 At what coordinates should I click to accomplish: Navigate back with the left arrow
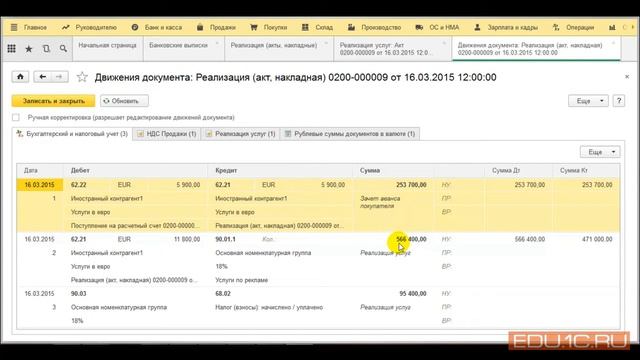[x=42, y=76]
